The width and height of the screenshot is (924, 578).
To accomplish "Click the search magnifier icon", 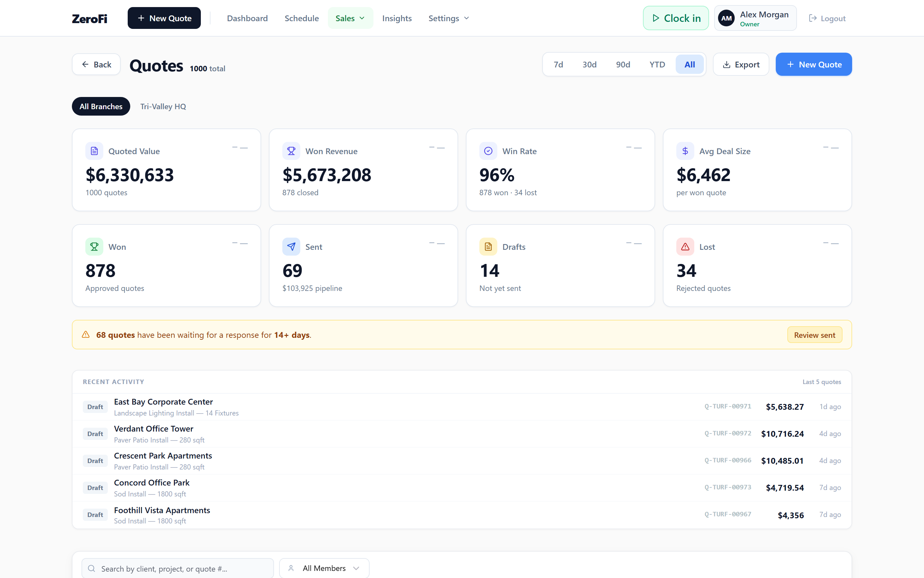I will tap(92, 568).
